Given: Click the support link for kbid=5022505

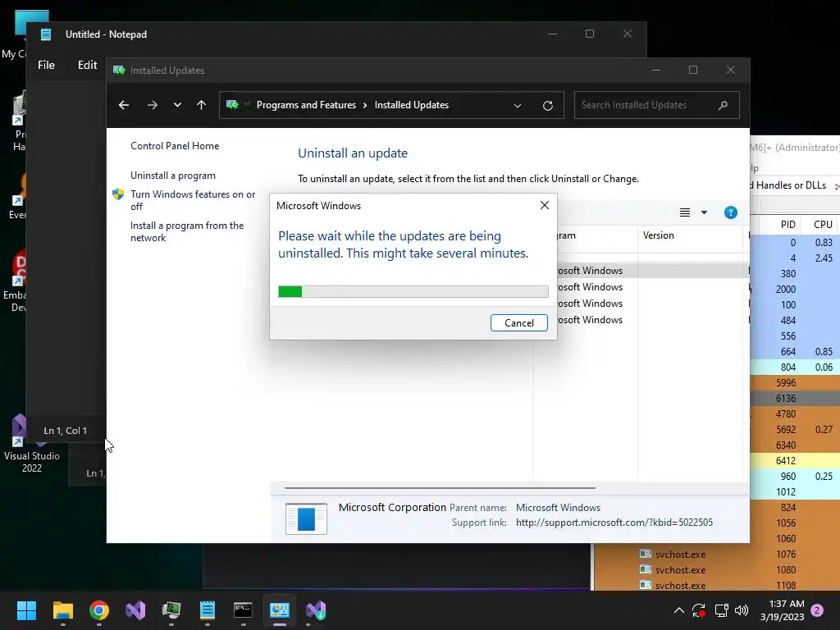Looking at the screenshot, I should 614,523.
